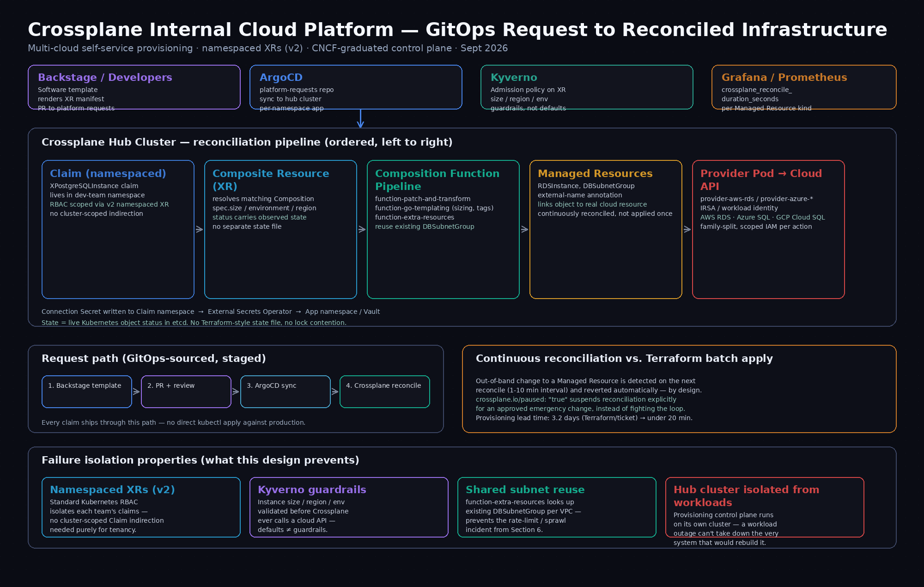This screenshot has width=924, height=587.
Task: Select the Request path (GitOps-sourced, staged) heading
Action: pos(154,359)
